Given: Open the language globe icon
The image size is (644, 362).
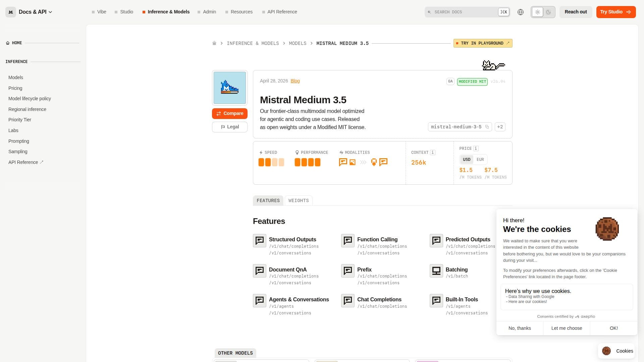Looking at the screenshot, I should [x=521, y=12].
